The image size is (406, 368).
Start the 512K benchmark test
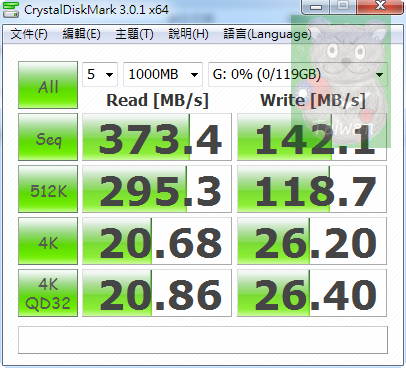point(48,189)
